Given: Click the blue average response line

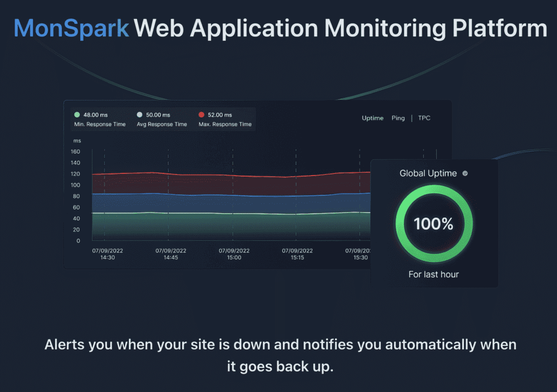Looking at the screenshot, I should [231, 195].
